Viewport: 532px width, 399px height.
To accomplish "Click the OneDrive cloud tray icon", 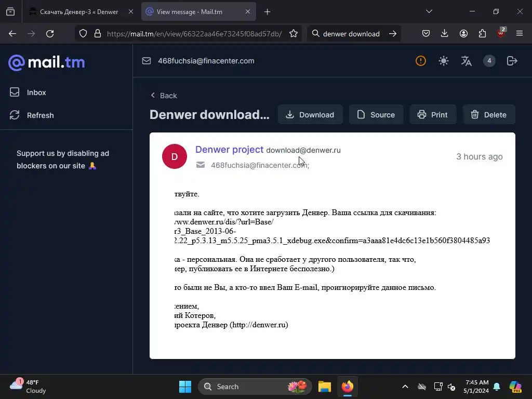I will pos(422,387).
